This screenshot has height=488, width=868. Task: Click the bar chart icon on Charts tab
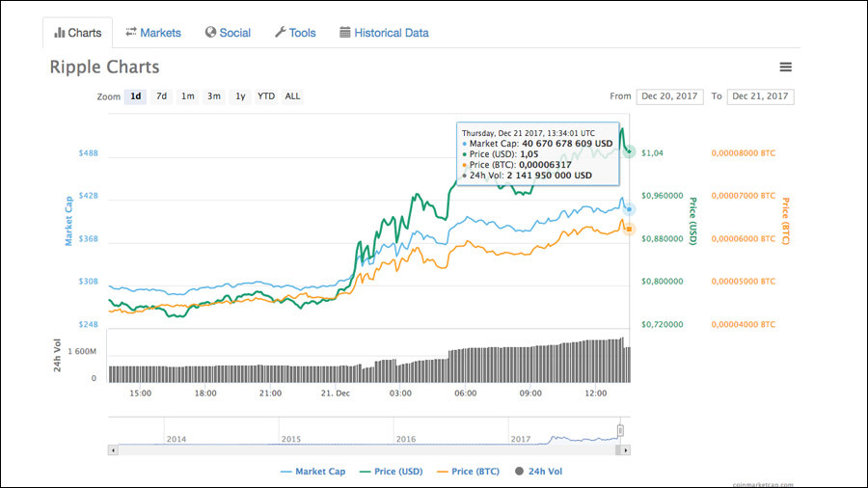tap(59, 33)
